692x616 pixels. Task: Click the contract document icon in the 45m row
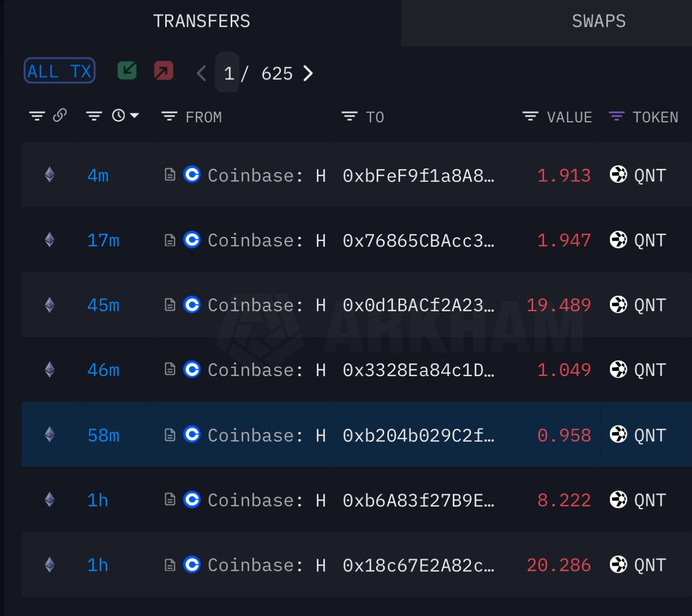click(x=170, y=305)
